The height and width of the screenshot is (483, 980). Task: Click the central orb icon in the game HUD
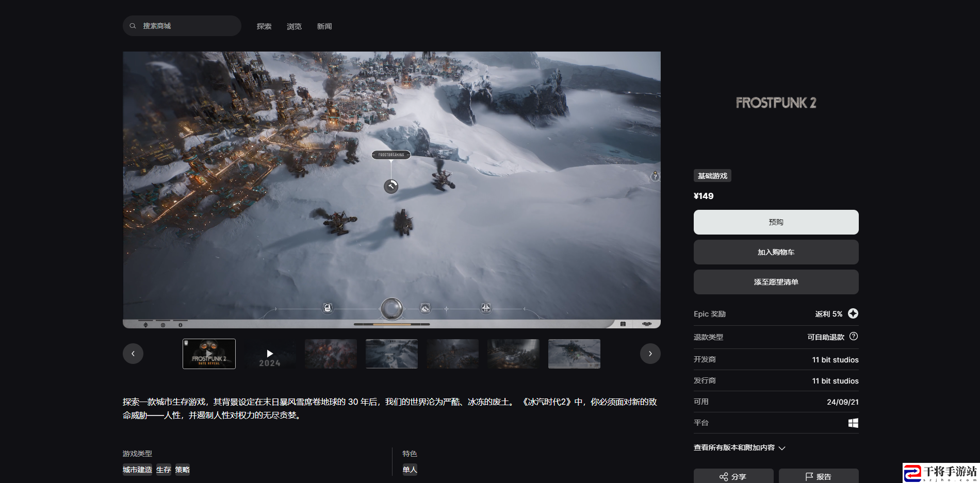pos(391,309)
